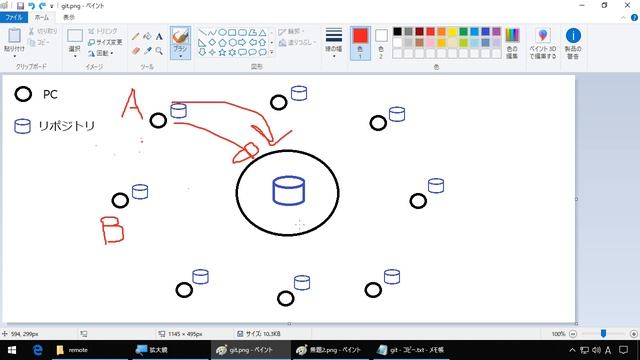Launch Microsoft Edge from the taskbar
Image resolution: width=640 pixels, height=360 pixels.
(x=38, y=350)
